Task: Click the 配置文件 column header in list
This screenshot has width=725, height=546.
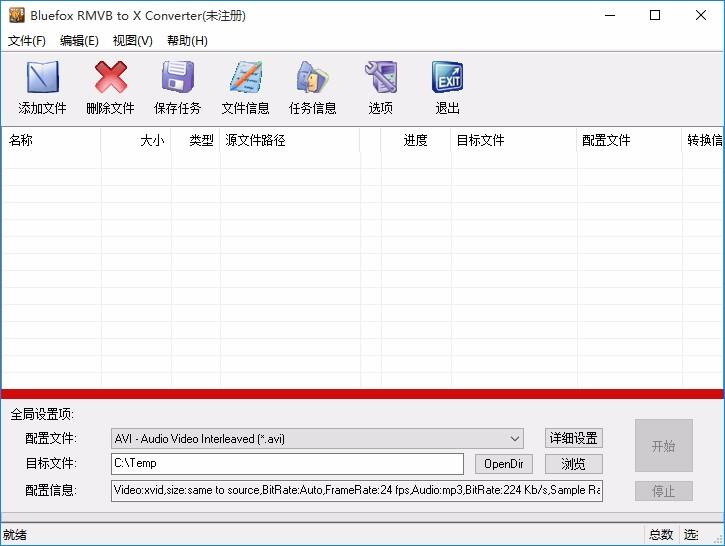Action: click(x=629, y=140)
